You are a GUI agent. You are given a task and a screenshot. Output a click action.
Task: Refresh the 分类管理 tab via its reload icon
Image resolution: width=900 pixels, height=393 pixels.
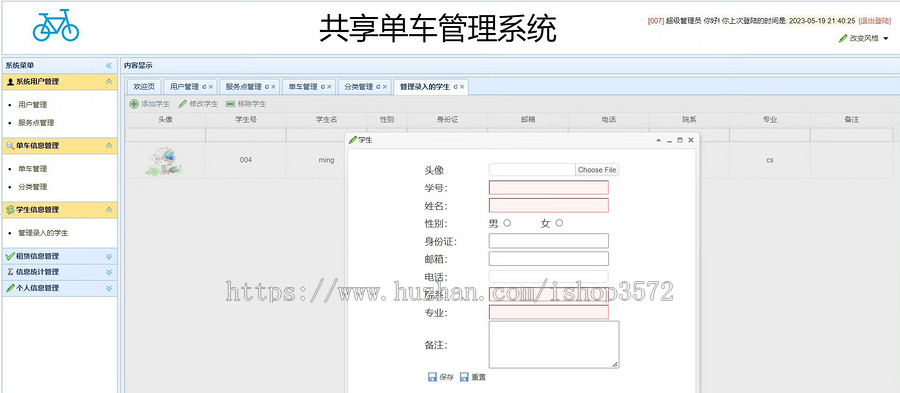pos(379,87)
